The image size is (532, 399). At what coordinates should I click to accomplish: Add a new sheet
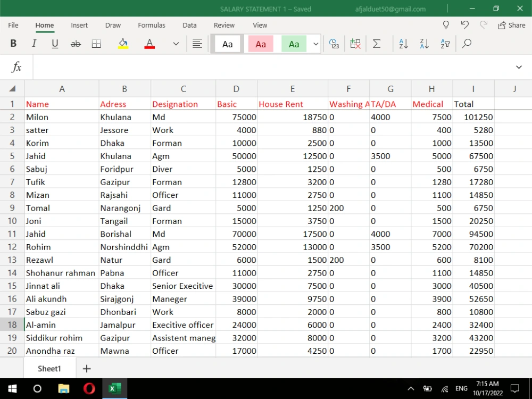click(87, 369)
